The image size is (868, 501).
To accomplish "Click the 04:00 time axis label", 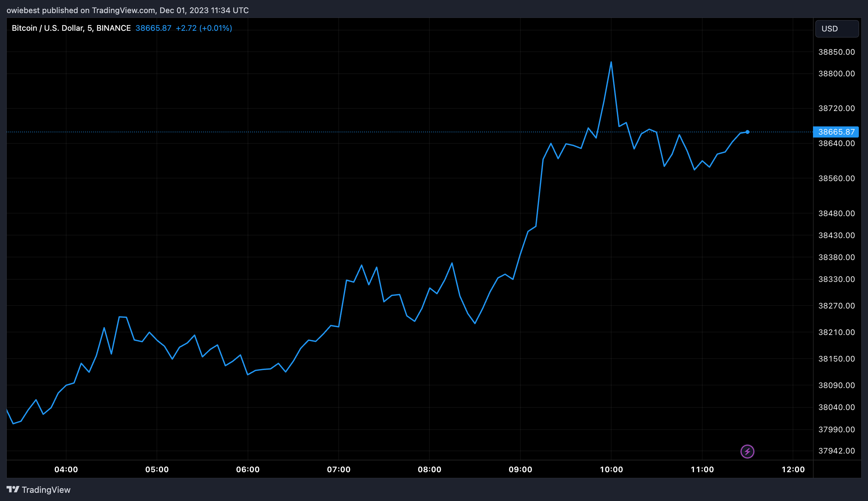I will (x=66, y=469).
